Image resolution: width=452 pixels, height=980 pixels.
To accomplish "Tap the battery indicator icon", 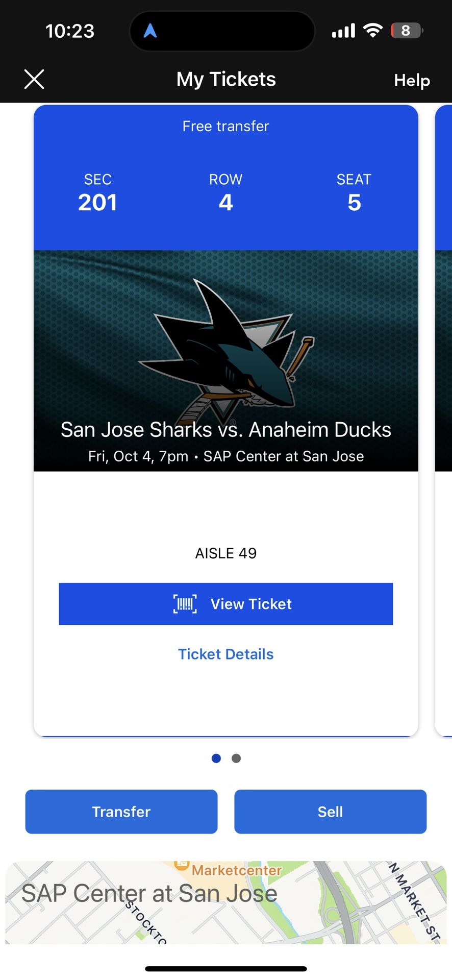I will click(x=406, y=31).
